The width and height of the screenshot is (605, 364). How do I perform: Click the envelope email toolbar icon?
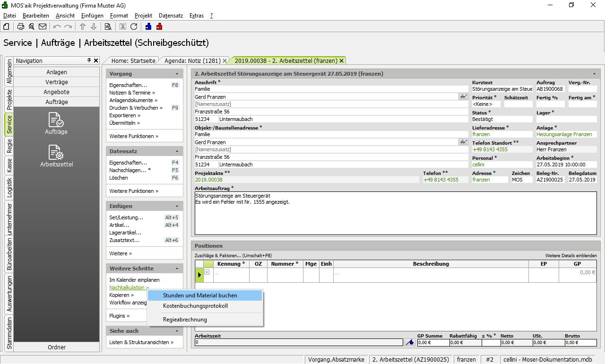click(x=43, y=26)
